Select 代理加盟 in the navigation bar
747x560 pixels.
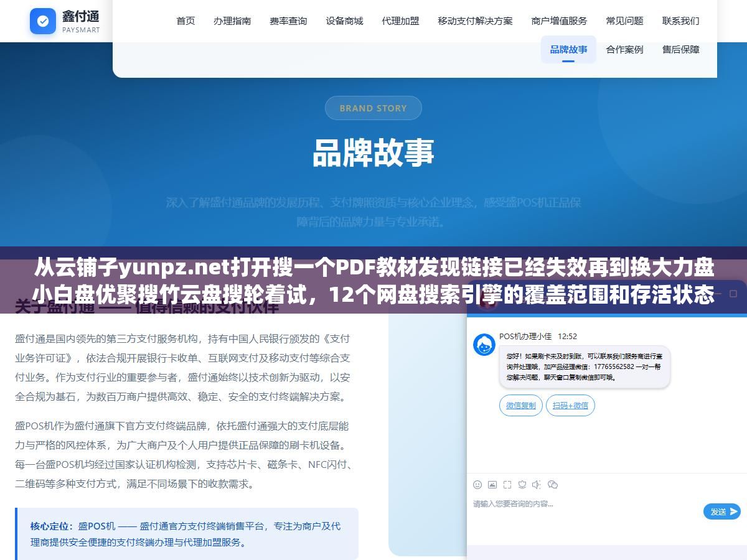coord(400,21)
